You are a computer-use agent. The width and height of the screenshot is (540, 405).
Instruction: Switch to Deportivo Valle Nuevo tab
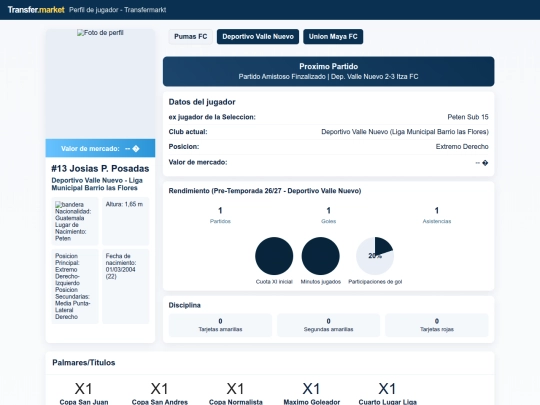[258, 37]
